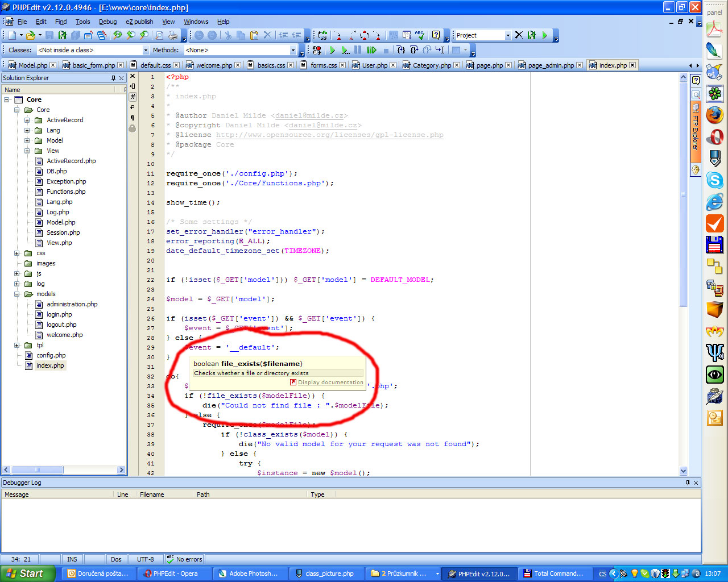This screenshot has height=582, width=728.
Task: Close the welcome.php tab
Action: point(238,65)
